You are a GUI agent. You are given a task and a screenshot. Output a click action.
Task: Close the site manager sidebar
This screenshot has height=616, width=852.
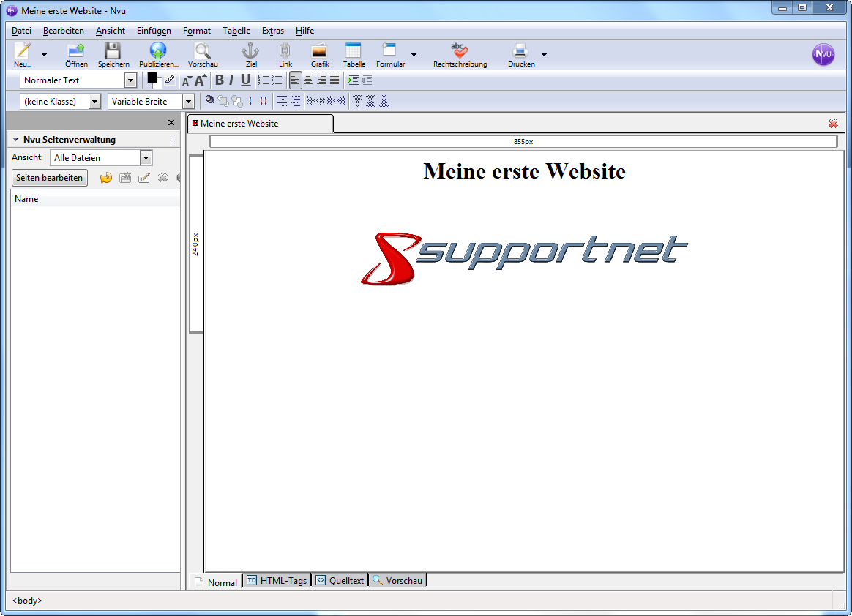click(x=171, y=123)
